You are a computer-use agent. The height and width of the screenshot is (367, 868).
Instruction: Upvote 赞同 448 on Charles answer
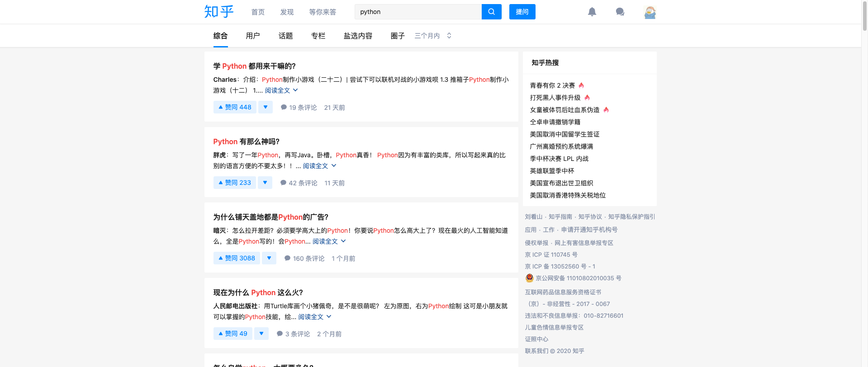click(235, 107)
